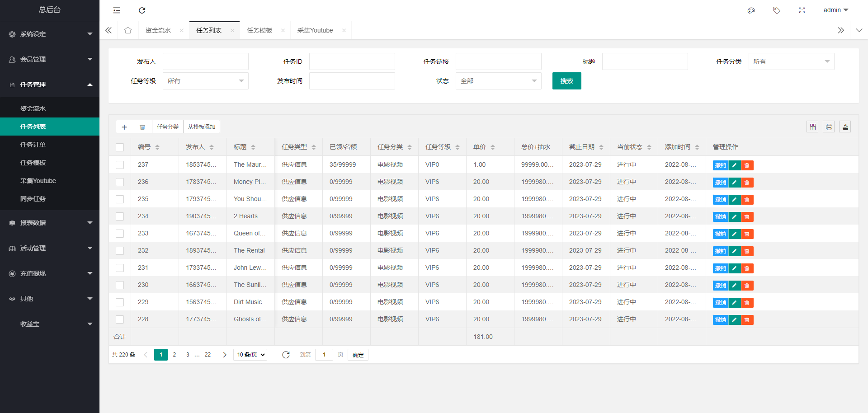Viewport: 868px width, 413px height.
Task: Reload the table using the pagination refresh icon
Action: click(286, 355)
